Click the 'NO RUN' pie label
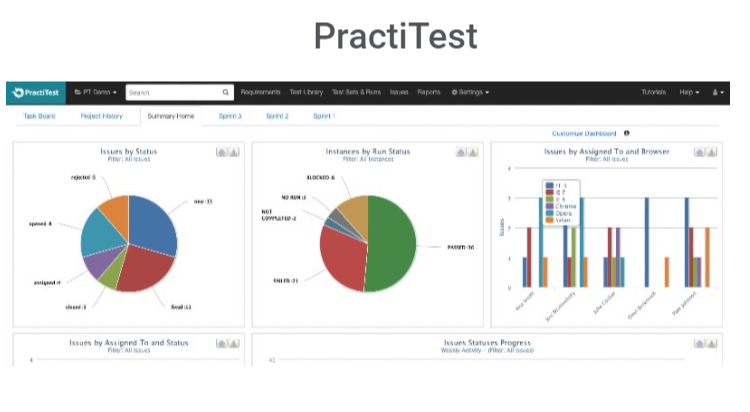Image resolution: width=750 pixels, height=412 pixels. pos(294,197)
